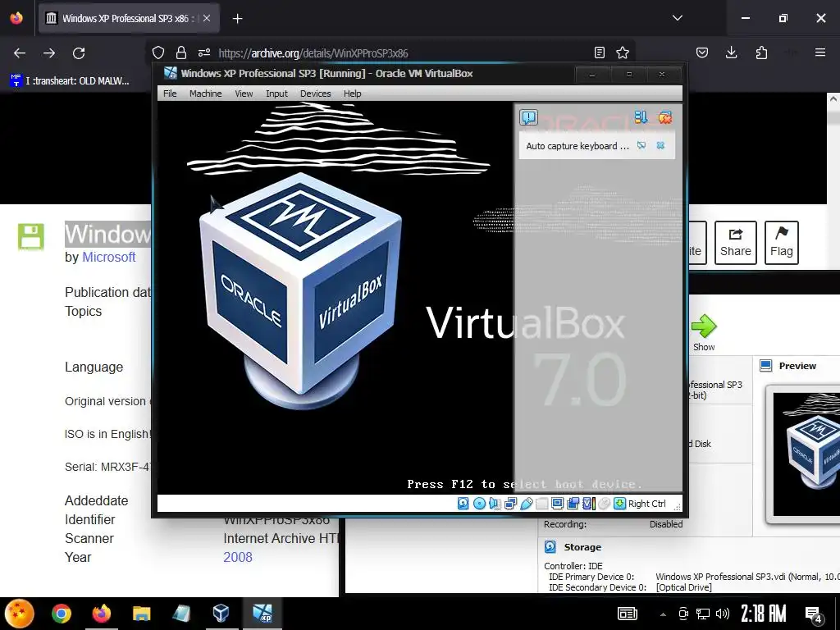Image resolution: width=840 pixels, height=630 pixels.
Task: Click the site security padlock icon
Action: click(181, 52)
